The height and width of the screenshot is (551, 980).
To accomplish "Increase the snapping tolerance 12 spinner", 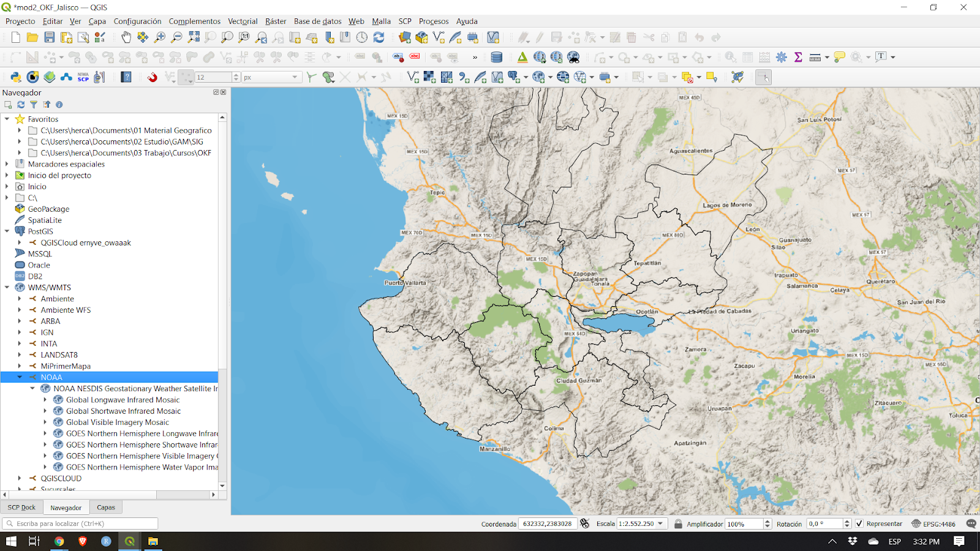I will pyautogui.click(x=236, y=75).
